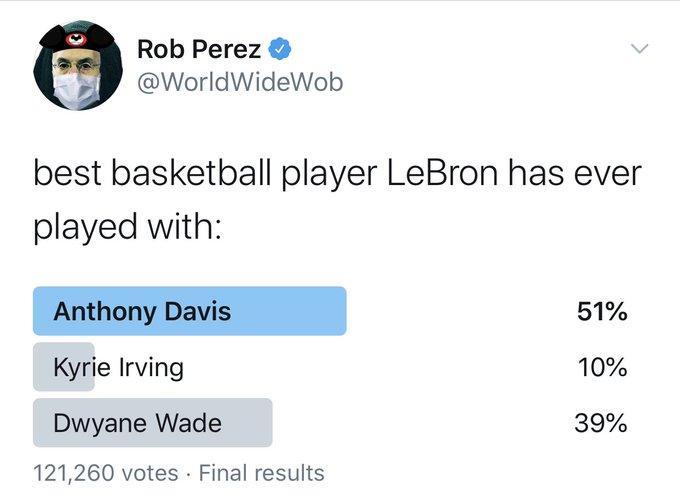Click the 39% result for Dwyane Wade
680x501 pixels.
[601, 424]
